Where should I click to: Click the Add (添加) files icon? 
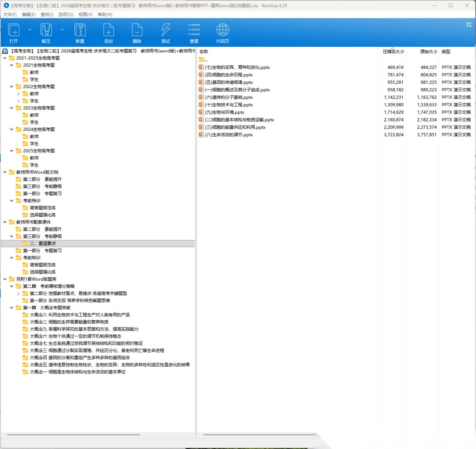(x=108, y=30)
